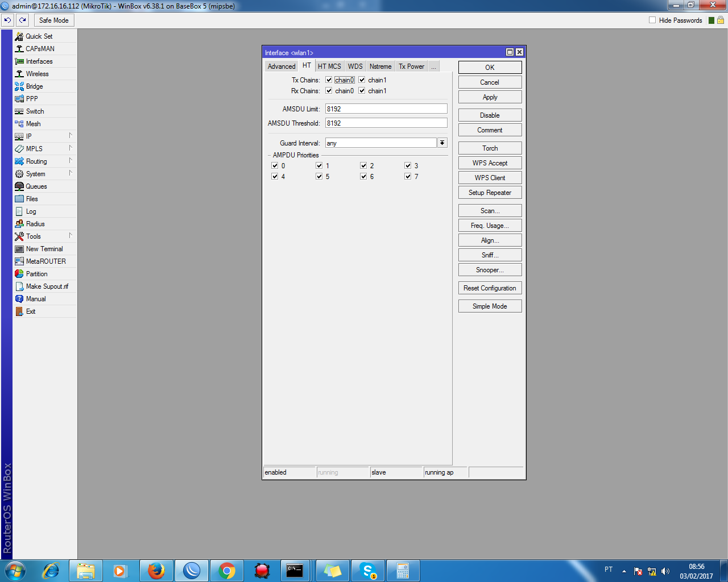Screen dimensions: 728x582
Task: Open the CAPsMAN menu icon
Action: (19, 49)
